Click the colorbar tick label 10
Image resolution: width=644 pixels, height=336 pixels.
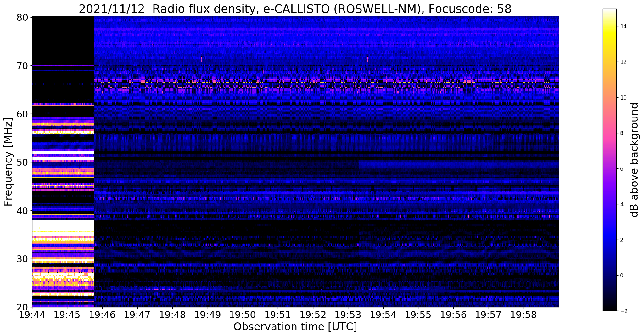tap(623, 98)
